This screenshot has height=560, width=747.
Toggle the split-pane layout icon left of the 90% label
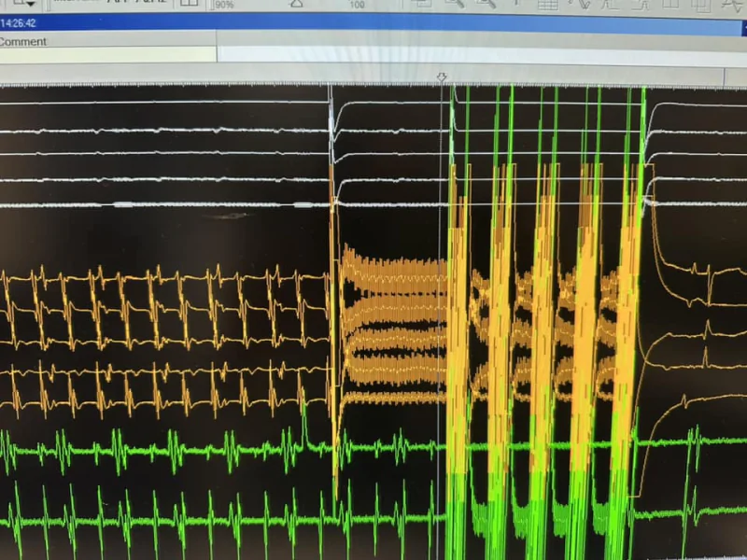click(x=190, y=4)
